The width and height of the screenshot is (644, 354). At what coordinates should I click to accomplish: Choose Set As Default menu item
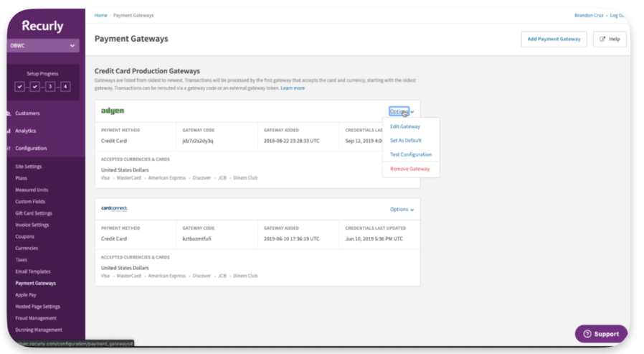click(x=405, y=141)
